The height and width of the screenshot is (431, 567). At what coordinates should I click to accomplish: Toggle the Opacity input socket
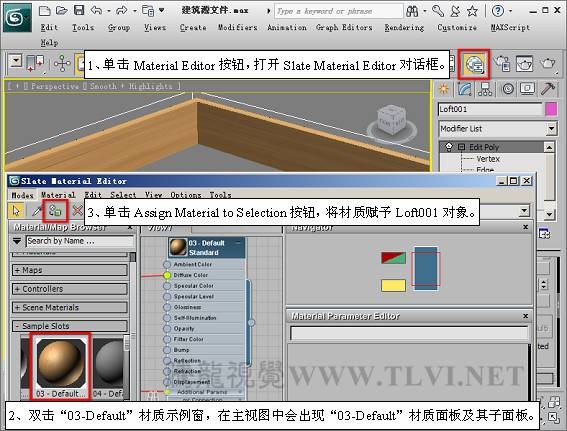(x=167, y=329)
